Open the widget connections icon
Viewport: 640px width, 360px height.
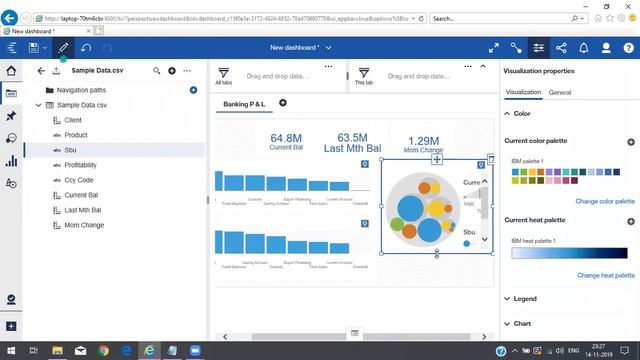point(516,48)
